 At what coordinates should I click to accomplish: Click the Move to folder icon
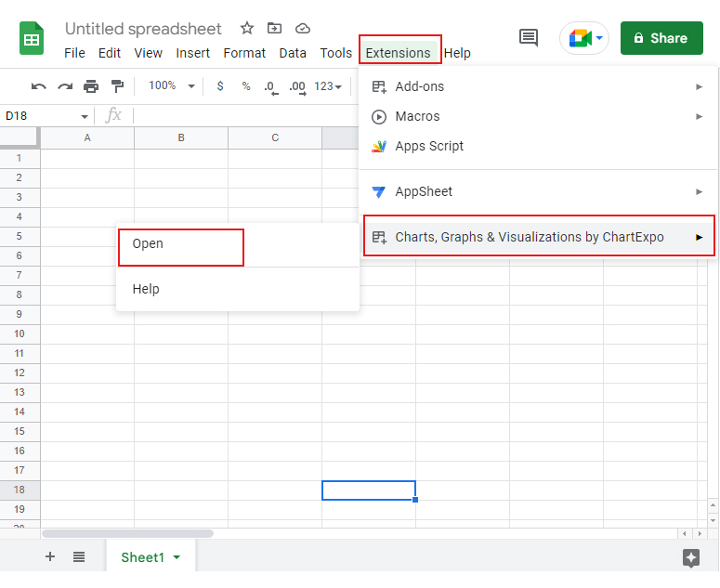275,29
